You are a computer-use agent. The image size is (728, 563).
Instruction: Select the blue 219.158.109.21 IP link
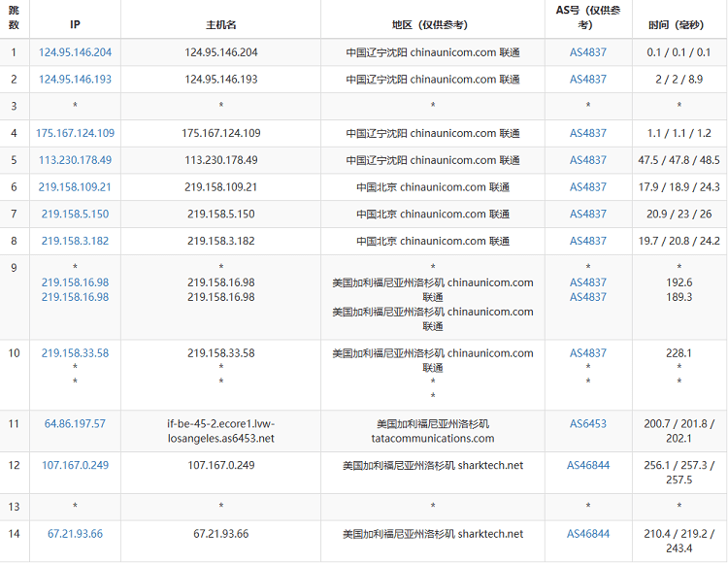[75, 187]
